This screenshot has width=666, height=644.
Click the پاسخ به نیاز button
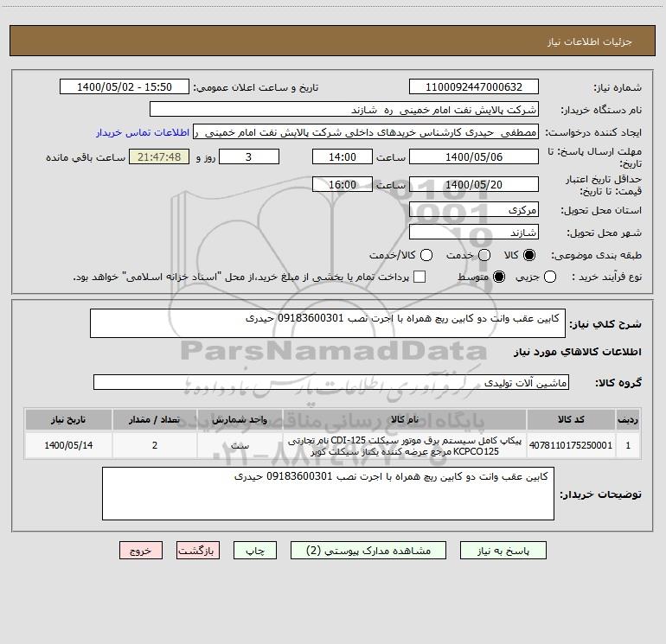[x=503, y=551]
